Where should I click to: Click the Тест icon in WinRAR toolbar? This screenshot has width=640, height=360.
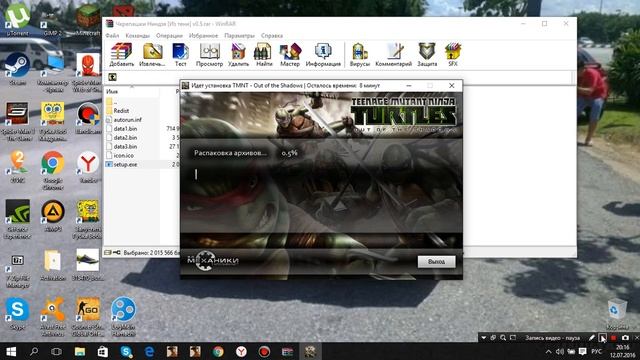[180, 55]
